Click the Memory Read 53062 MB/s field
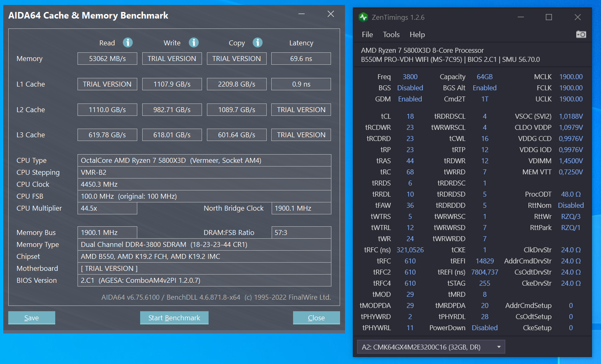The height and width of the screenshot is (364, 601). [x=107, y=59]
